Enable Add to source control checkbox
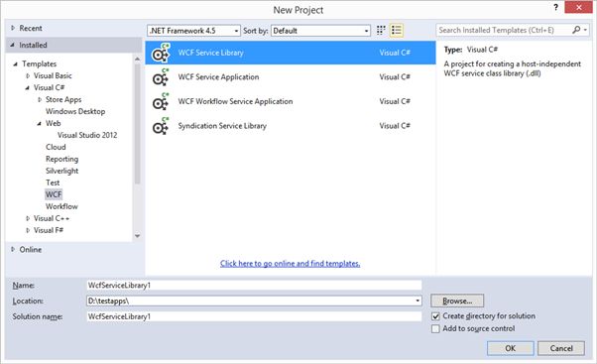 click(x=435, y=329)
